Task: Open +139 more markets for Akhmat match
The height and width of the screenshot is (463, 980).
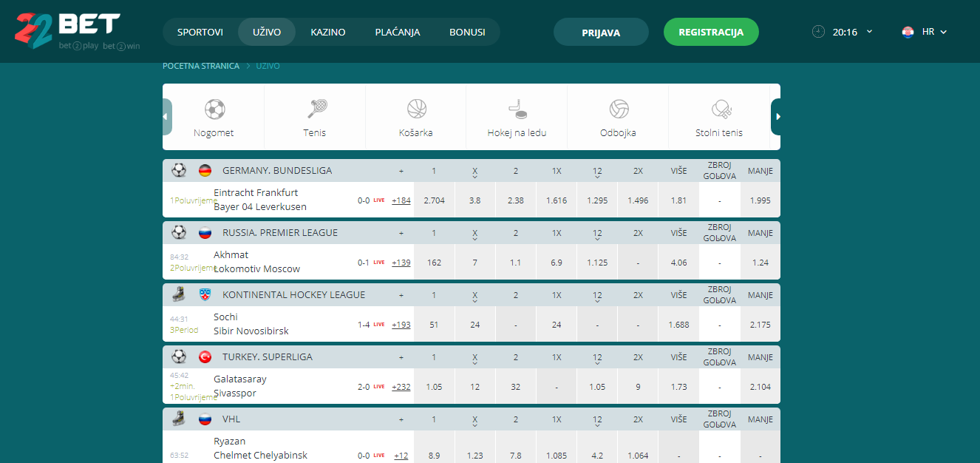Action: click(401, 263)
